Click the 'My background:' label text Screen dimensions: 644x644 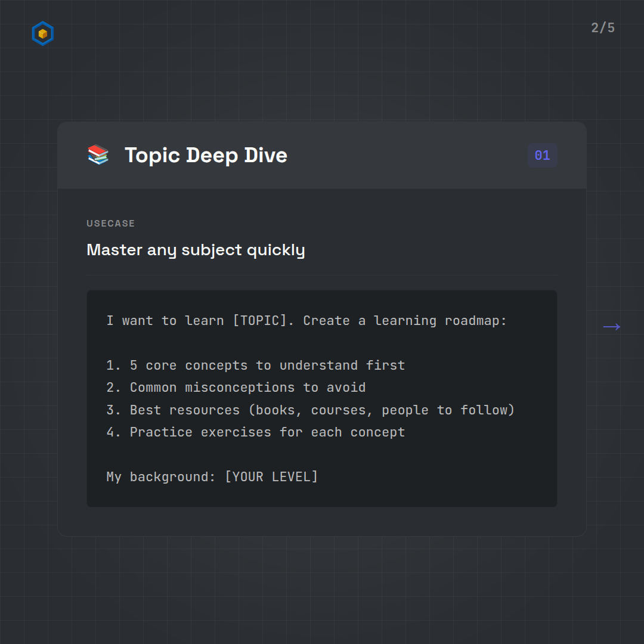(x=161, y=477)
